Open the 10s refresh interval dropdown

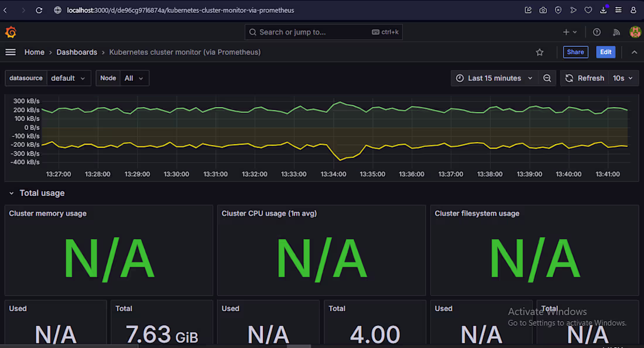[x=623, y=78]
